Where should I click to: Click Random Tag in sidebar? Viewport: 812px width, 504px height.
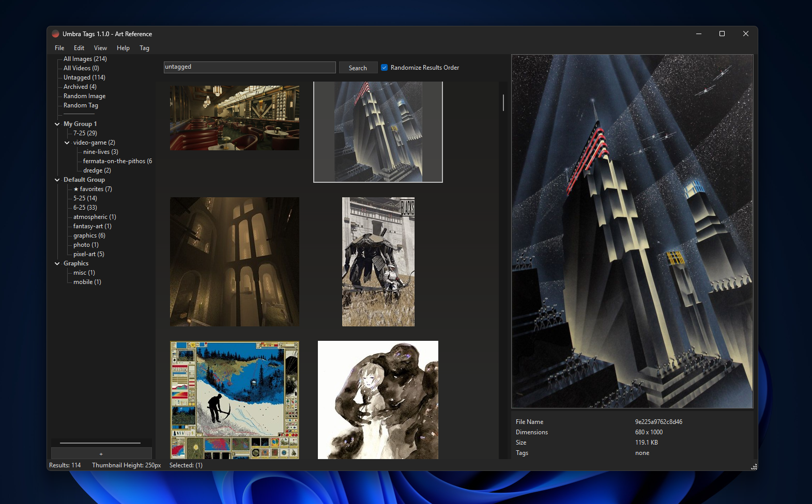click(81, 105)
